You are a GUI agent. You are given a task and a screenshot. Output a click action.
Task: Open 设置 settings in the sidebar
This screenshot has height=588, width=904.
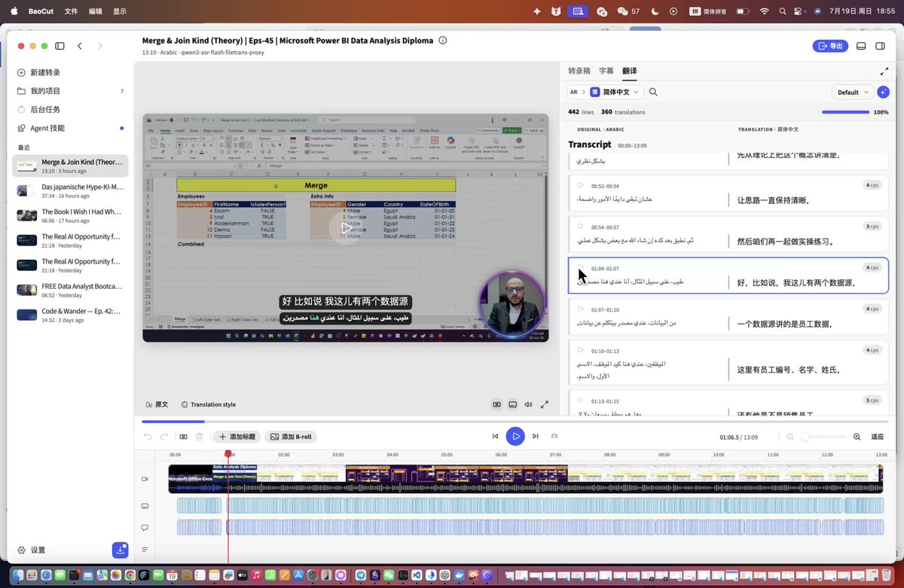pos(31,550)
